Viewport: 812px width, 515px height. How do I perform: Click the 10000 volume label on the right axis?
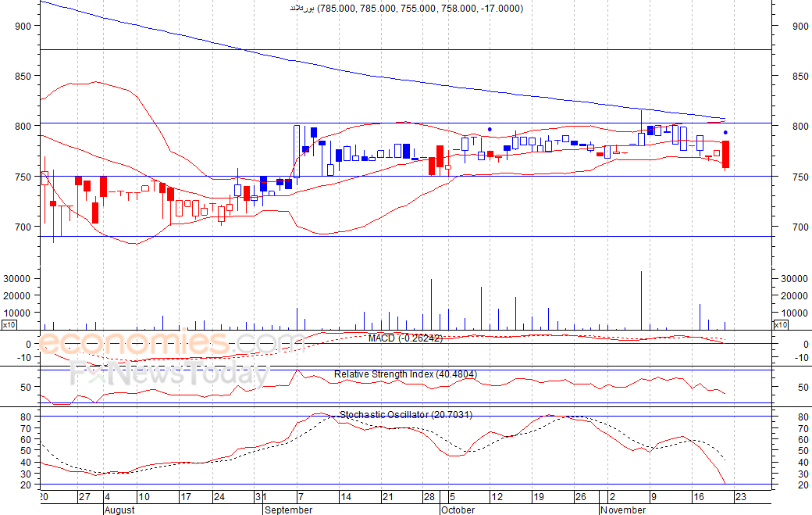(x=794, y=313)
